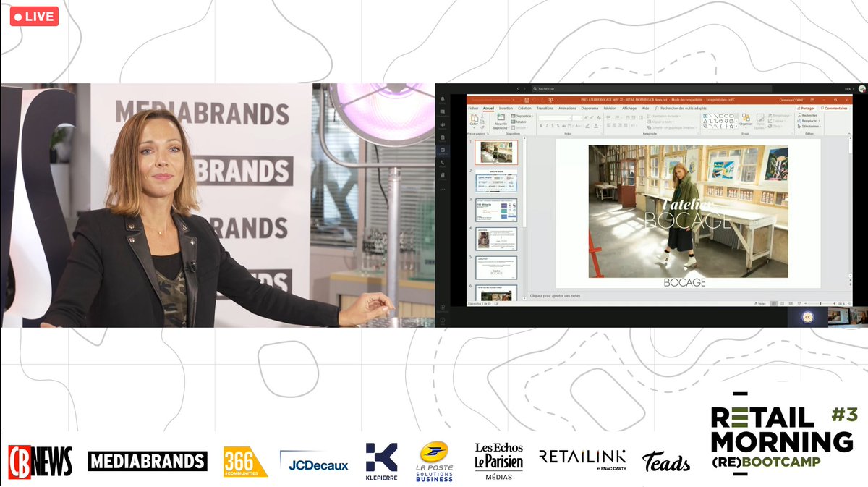868x487 pixels.
Task: Switch to Normal view in status bar
Action: (773, 303)
